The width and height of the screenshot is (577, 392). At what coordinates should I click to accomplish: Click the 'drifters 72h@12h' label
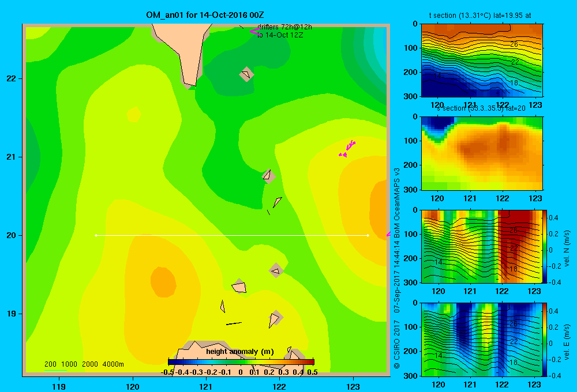284,27
